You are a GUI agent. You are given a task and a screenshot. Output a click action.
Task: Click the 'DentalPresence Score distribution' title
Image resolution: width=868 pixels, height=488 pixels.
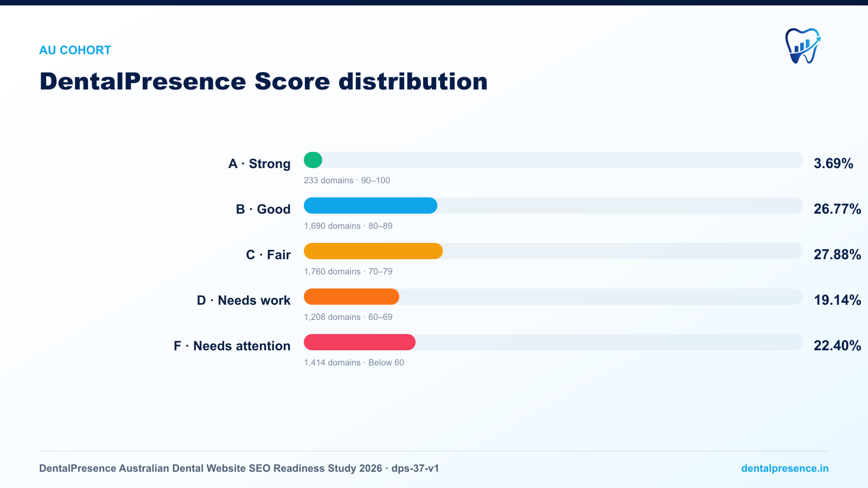264,81
